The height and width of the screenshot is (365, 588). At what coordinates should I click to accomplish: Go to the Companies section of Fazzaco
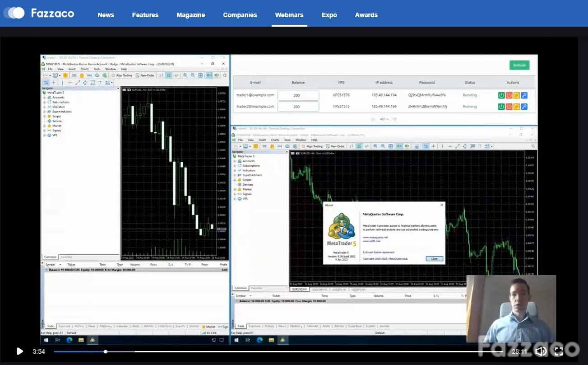(x=240, y=15)
